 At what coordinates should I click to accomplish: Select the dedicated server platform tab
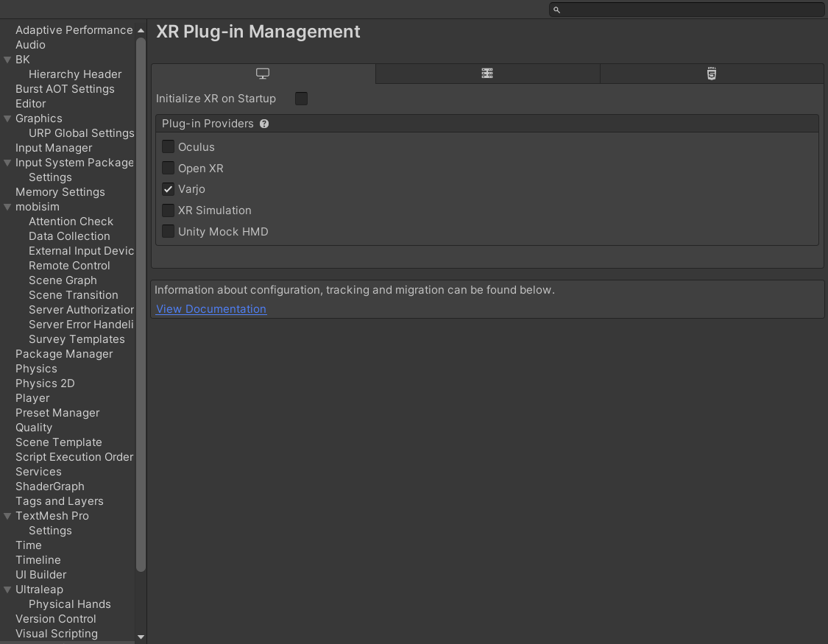click(x=487, y=74)
